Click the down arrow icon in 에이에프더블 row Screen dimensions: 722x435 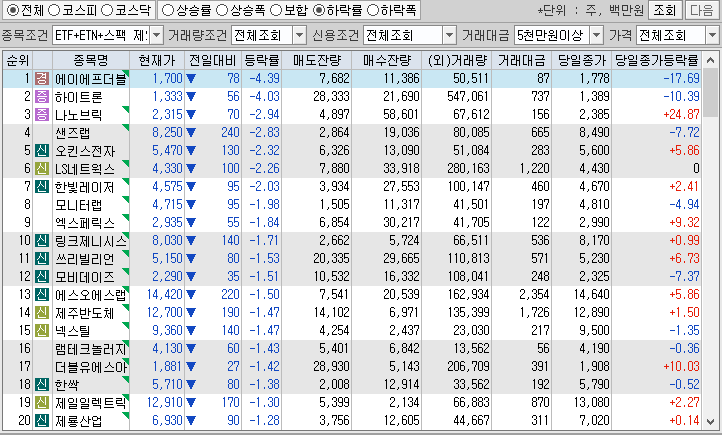click(191, 79)
